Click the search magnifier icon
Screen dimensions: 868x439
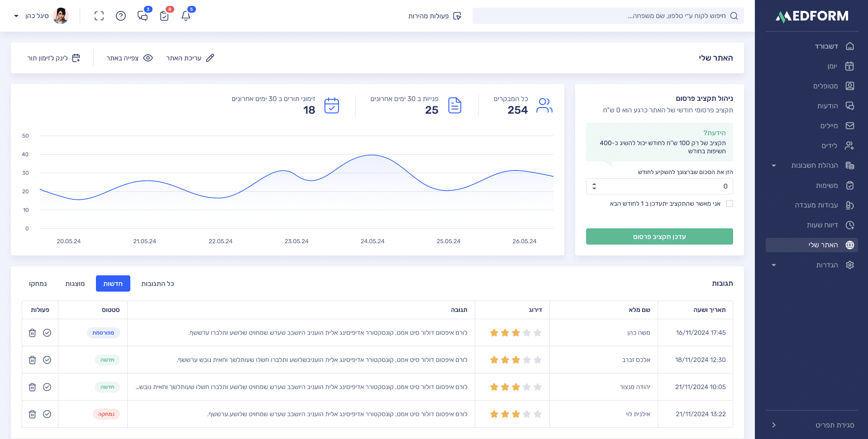coord(734,16)
